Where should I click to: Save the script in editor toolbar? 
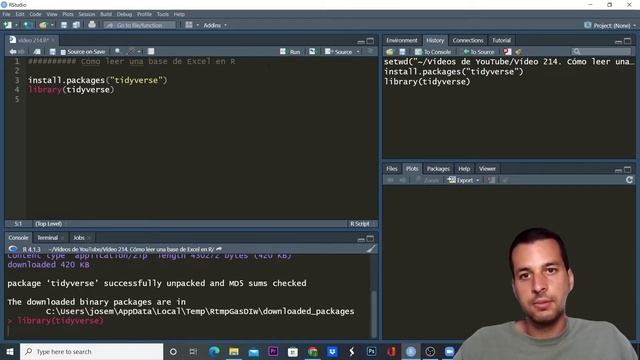pos(52,51)
